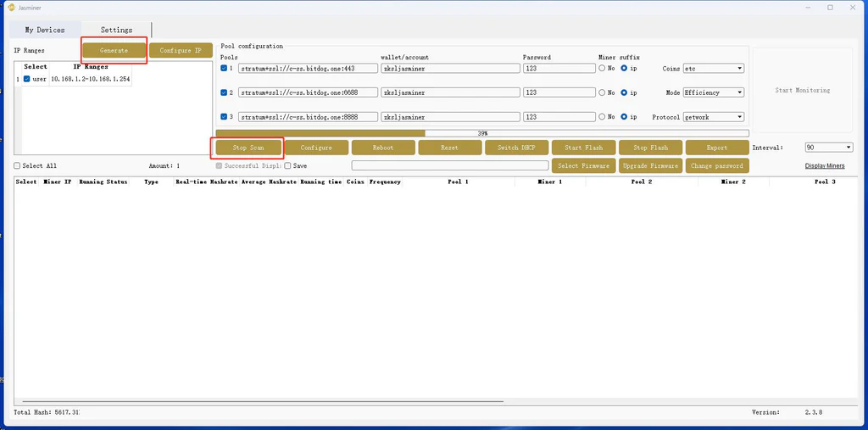Viewport: 868px width, 430px height.
Task: Stop the scan in progress
Action: [x=248, y=148]
